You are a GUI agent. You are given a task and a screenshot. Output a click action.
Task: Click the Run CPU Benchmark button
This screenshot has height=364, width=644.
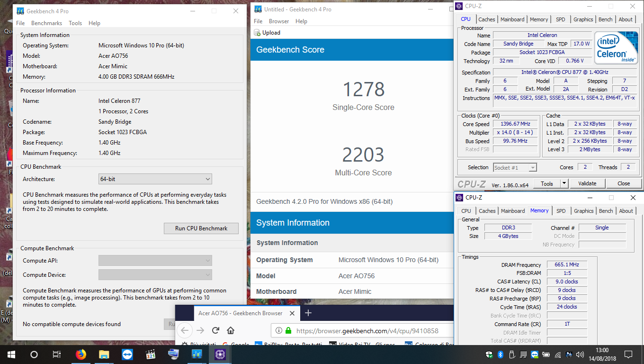coord(201,228)
